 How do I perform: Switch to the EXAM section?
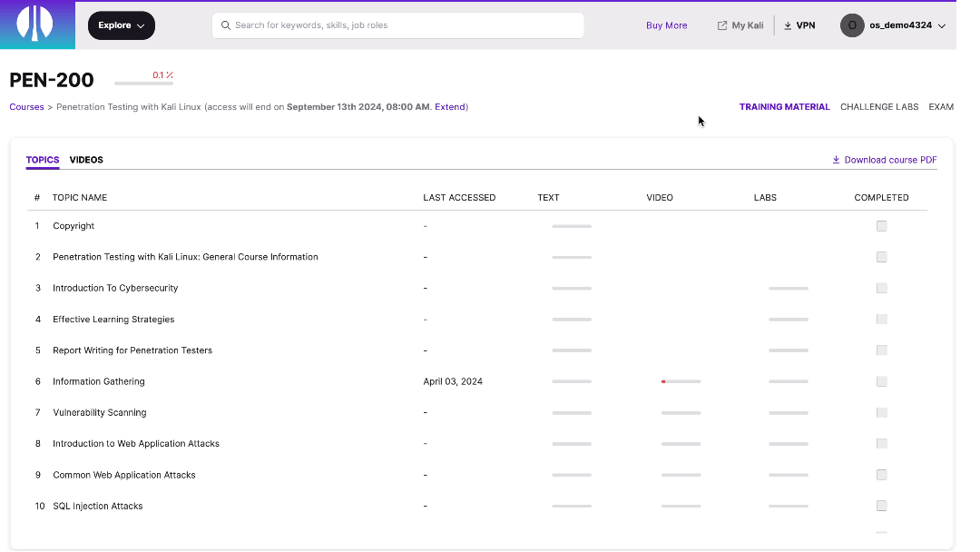tap(941, 106)
